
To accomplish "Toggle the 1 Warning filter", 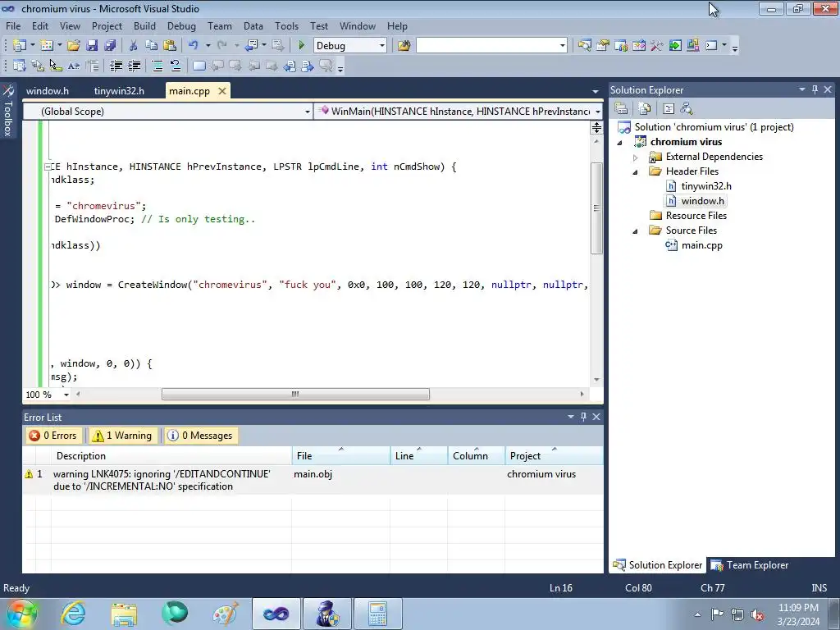I will click(x=123, y=436).
